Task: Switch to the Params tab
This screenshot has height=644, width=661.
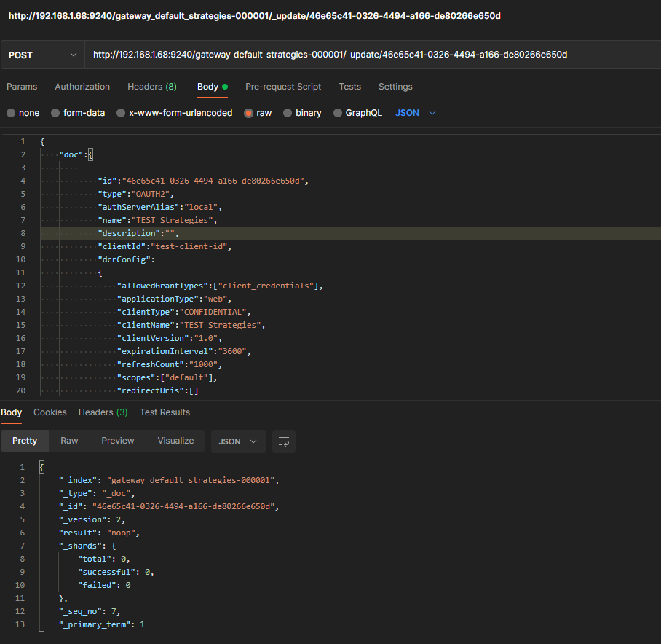Action: (x=22, y=87)
